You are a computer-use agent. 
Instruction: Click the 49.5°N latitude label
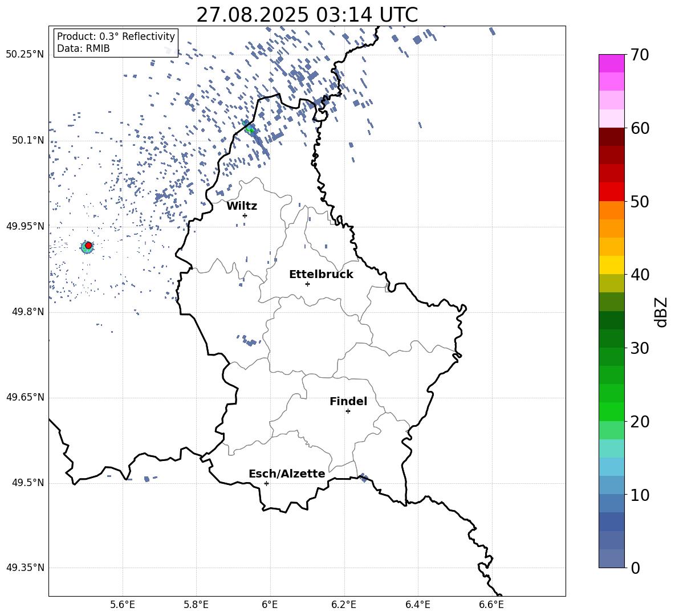28,483
